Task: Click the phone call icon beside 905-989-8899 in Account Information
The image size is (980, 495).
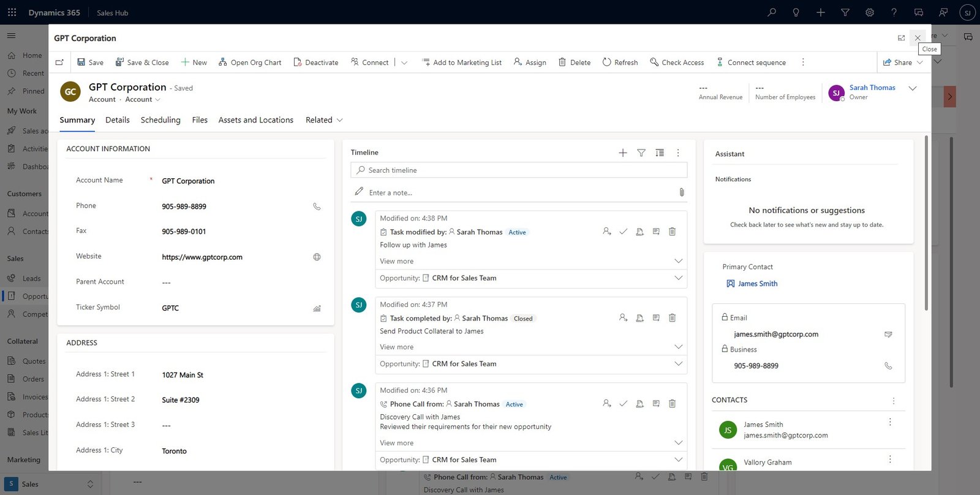Action: [x=317, y=206]
